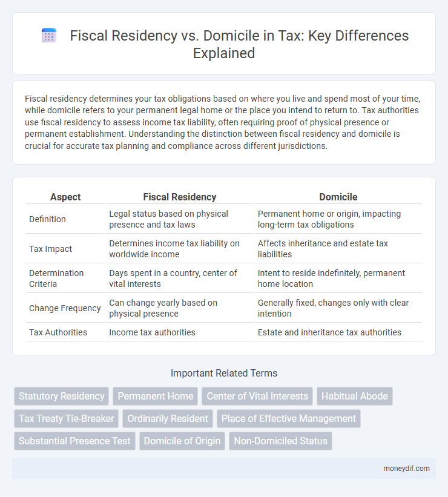Select 'Can change yearly' cell
Viewport: 448px width, 497px height.
pyautogui.click(x=179, y=308)
